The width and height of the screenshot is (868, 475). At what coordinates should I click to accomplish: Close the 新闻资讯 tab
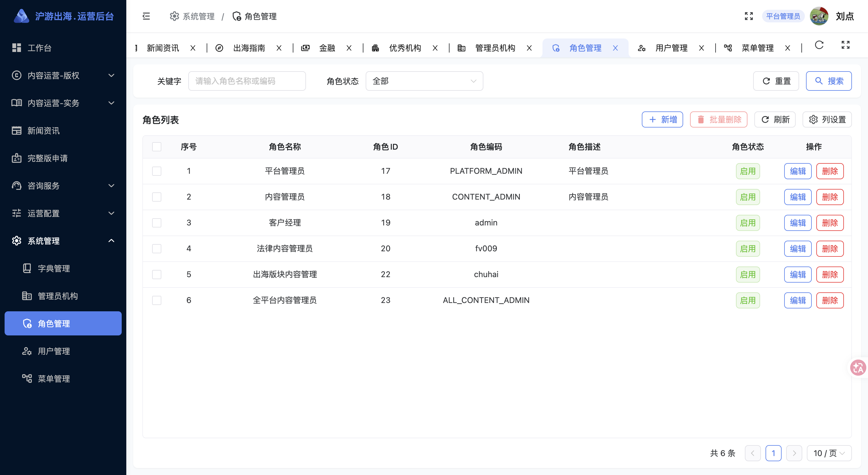pos(193,48)
